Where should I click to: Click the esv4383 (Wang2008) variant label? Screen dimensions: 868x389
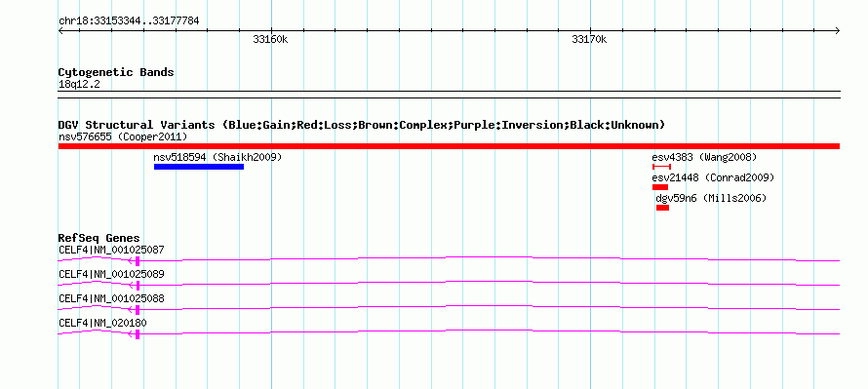click(704, 157)
